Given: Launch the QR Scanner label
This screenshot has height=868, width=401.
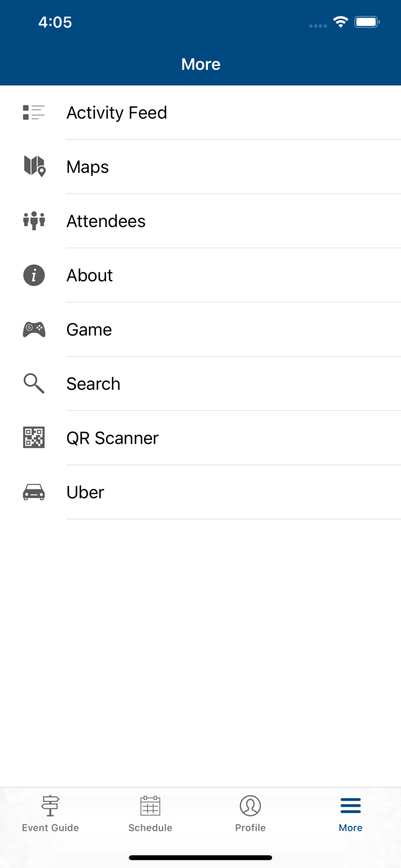Looking at the screenshot, I should pos(112,438).
